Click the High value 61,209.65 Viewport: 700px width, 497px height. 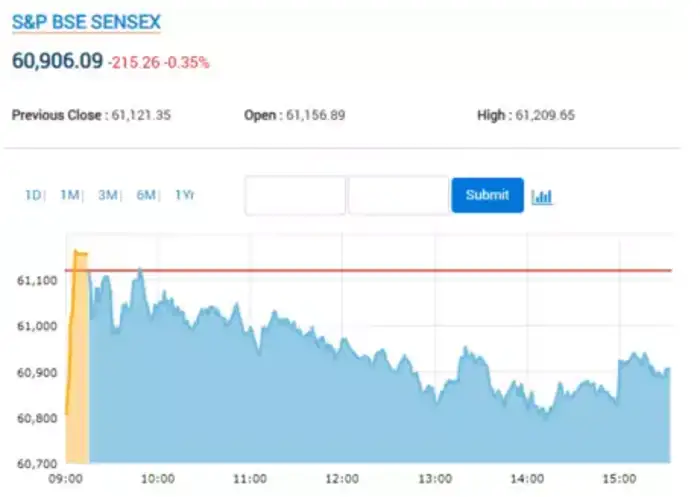click(545, 115)
